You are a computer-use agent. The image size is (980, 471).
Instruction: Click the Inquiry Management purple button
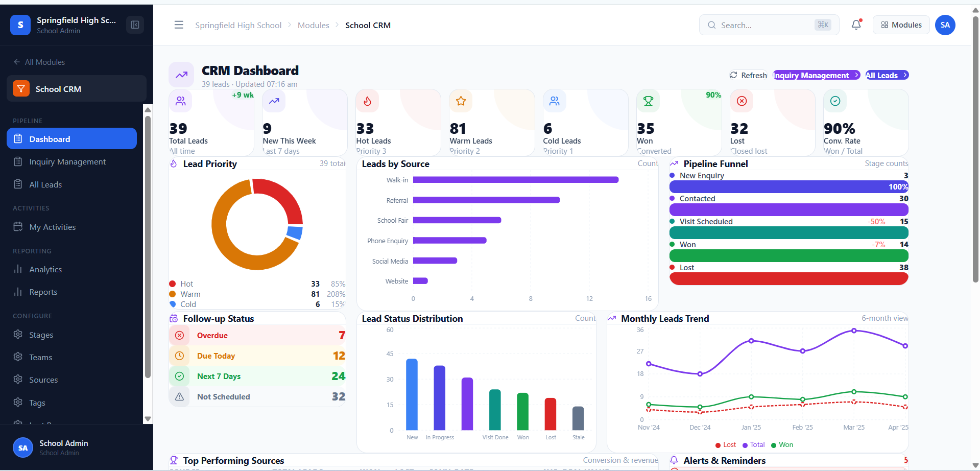816,75
